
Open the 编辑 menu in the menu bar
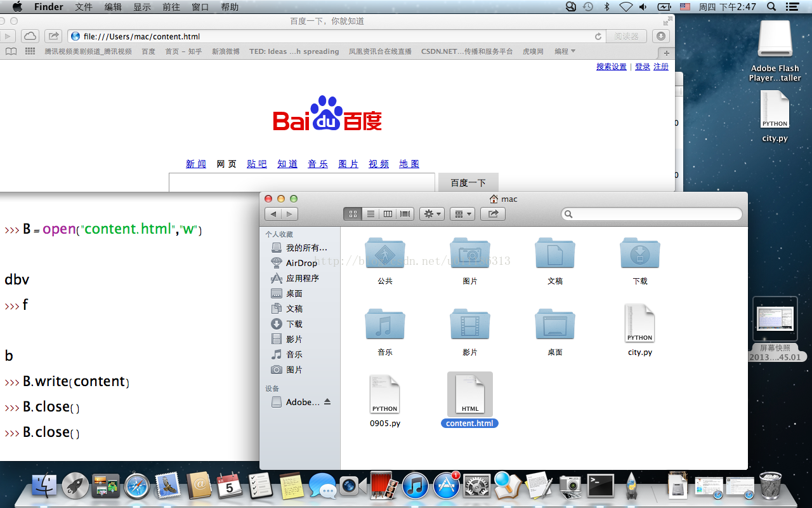click(113, 7)
